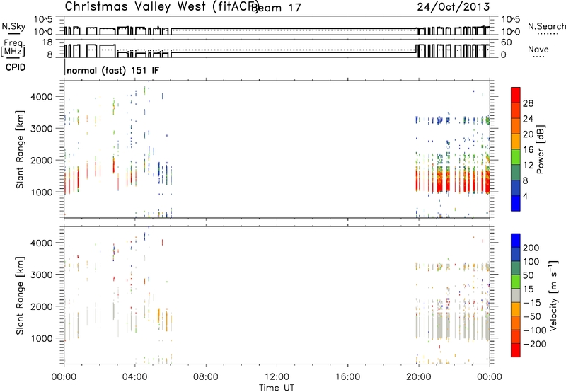Click the '1000' tick on the velocity panel

[41, 338]
